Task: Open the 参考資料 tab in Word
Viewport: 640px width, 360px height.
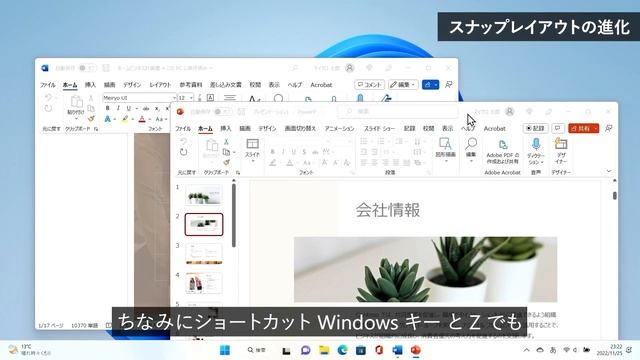Action: [x=191, y=85]
